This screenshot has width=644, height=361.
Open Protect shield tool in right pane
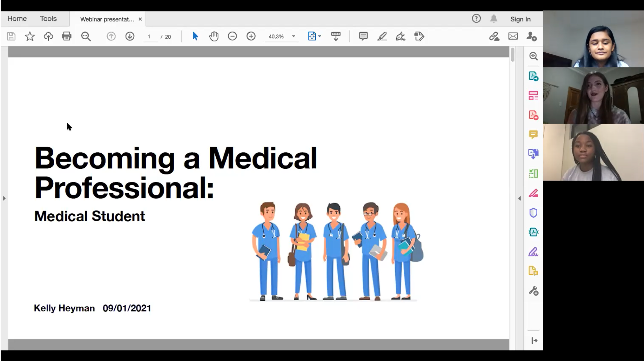point(533,213)
